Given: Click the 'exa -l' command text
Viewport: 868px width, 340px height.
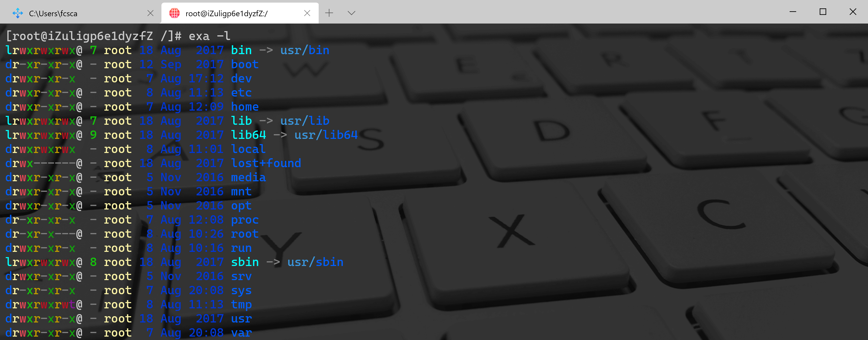Looking at the screenshot, I should 209,36.
